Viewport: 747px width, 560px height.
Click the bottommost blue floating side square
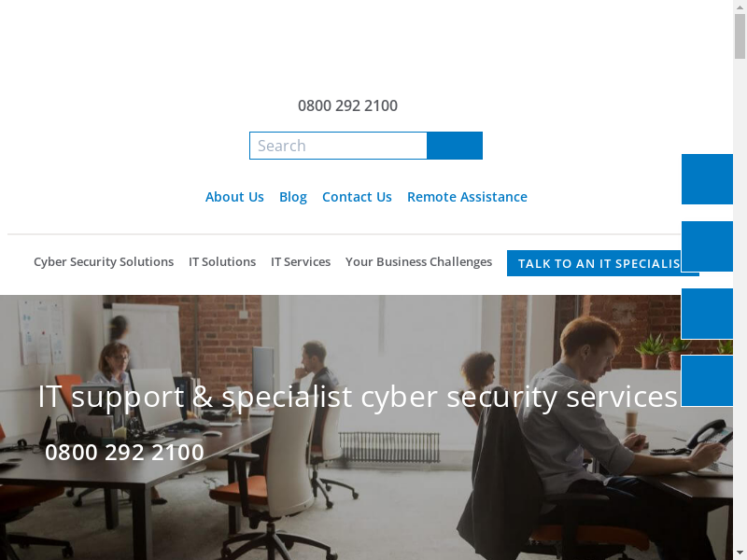click(x=707, y=381)
